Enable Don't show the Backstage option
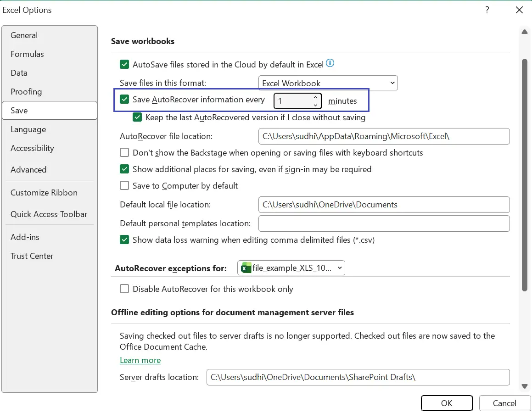Screen dimensions: 532x413 click(x=124, y=152)
